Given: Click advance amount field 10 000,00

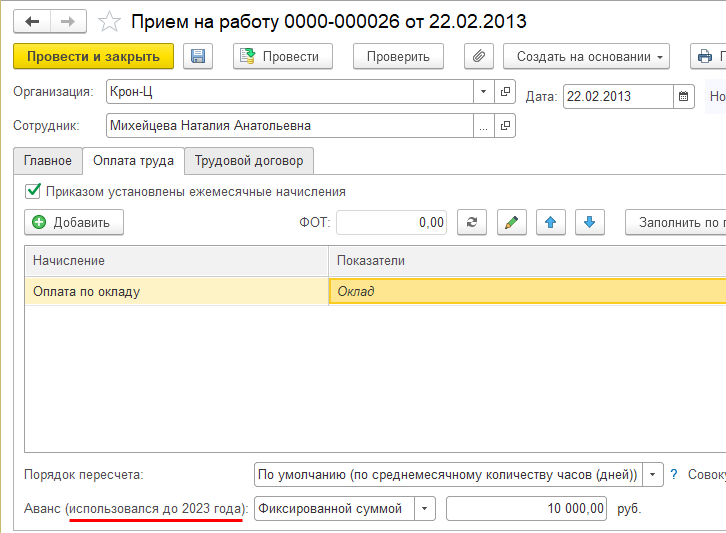Looking at the screenshot, I should [527, 509].
